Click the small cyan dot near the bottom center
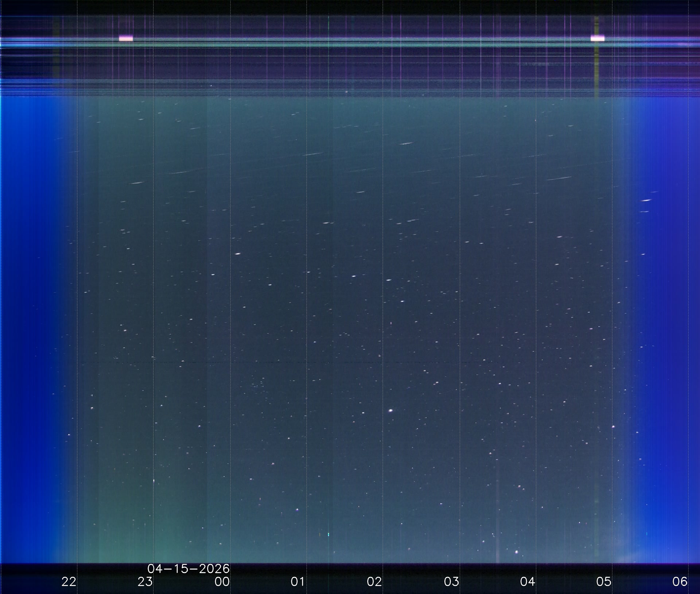The width and height of the screenshot is (700, 594). (x=328, y=535)
